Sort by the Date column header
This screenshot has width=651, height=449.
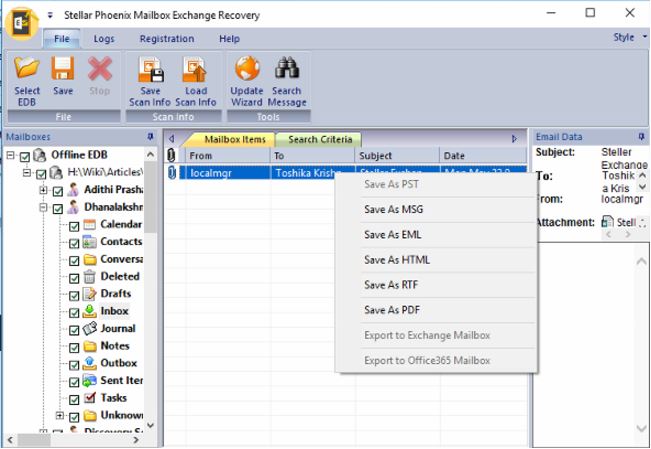click(x=483, y=156)
